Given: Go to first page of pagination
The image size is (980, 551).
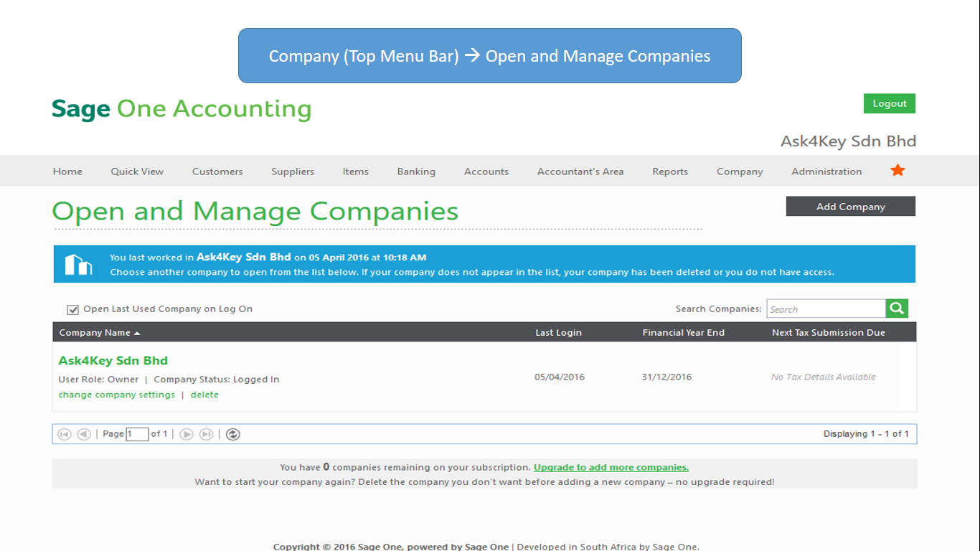Looking at the screenshot, I should (65, 434).
